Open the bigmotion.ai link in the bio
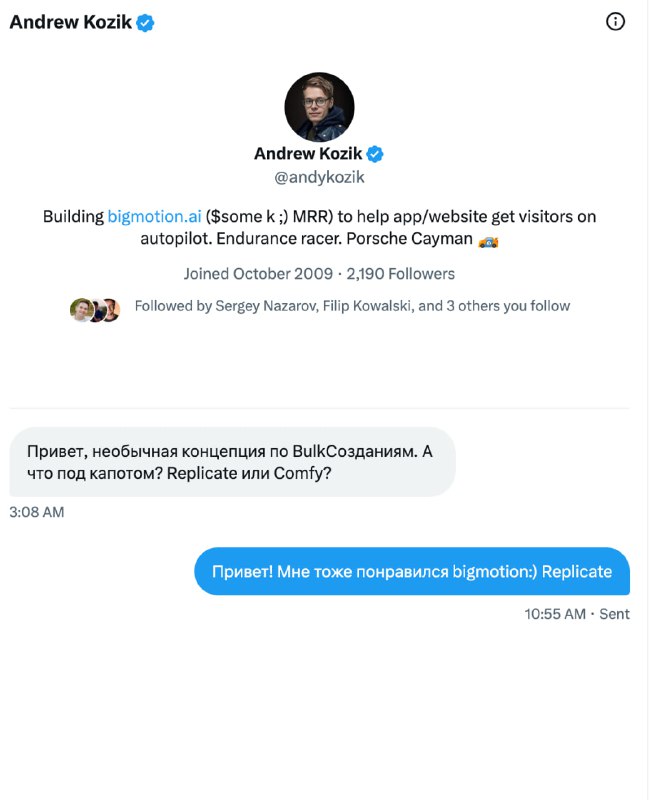 (154, 216)
